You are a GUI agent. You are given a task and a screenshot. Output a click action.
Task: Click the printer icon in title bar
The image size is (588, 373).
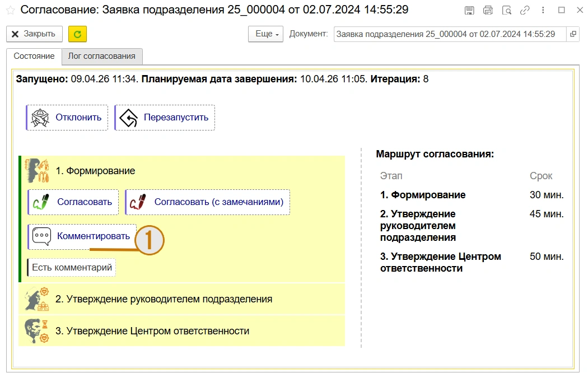[x=488, y=11]
